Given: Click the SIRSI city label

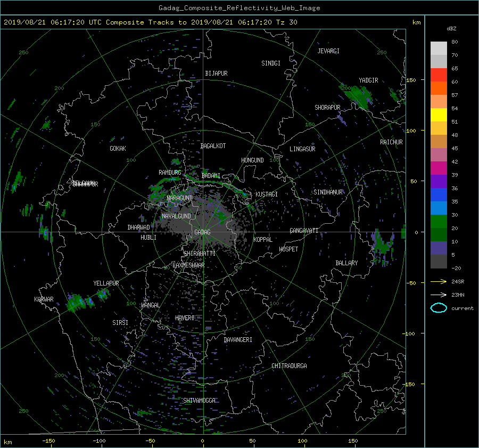Looking at the screenshot, I should [120, 323].
